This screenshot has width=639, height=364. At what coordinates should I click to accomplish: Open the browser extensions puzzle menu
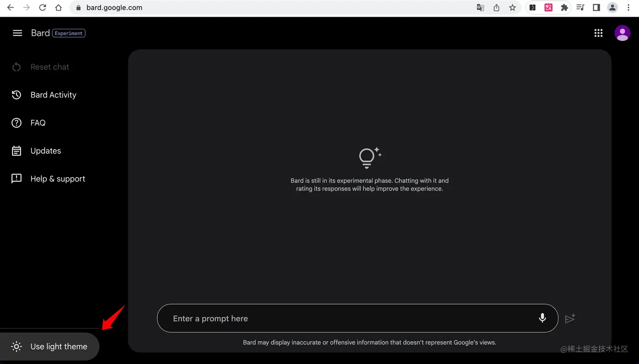tap(564, 8)
